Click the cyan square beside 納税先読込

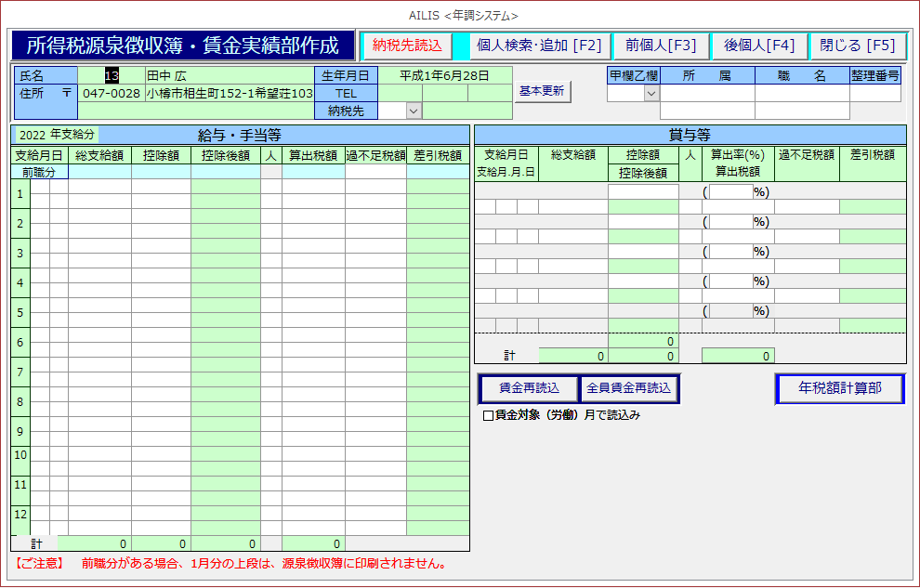click(461, 46)
